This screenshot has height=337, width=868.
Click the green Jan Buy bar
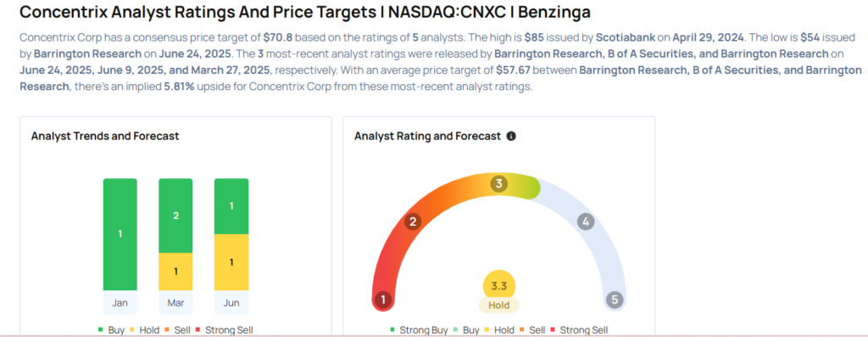tap(120, 234)
